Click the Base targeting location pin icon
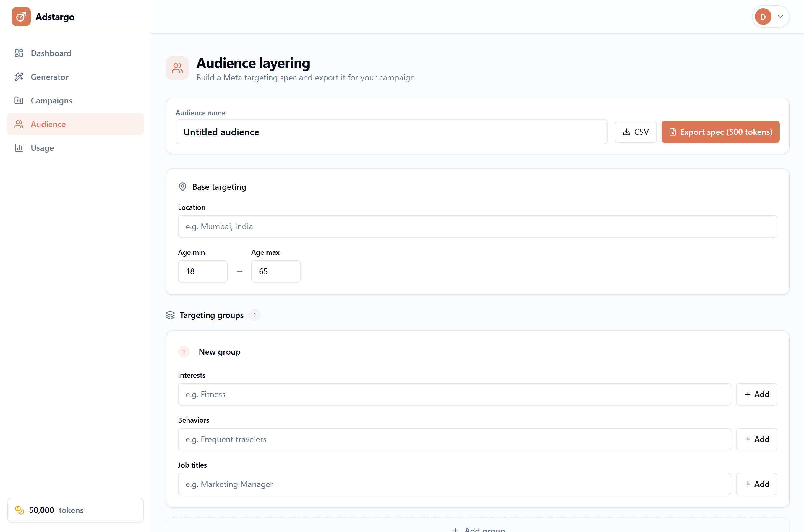This screenshot has width=804, height=532. pos(182,187)
